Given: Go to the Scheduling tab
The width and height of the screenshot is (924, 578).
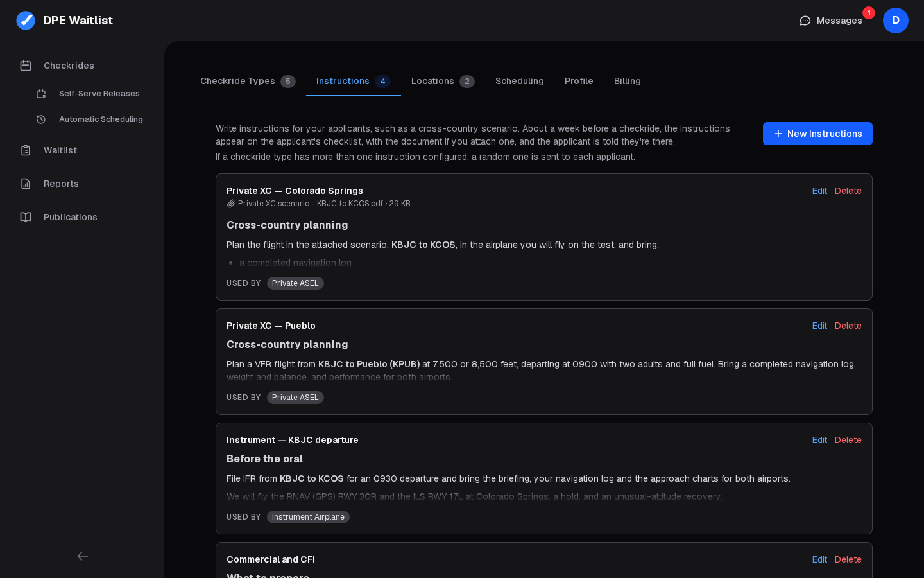Looking at the screenshot, I should pos(520,81).
